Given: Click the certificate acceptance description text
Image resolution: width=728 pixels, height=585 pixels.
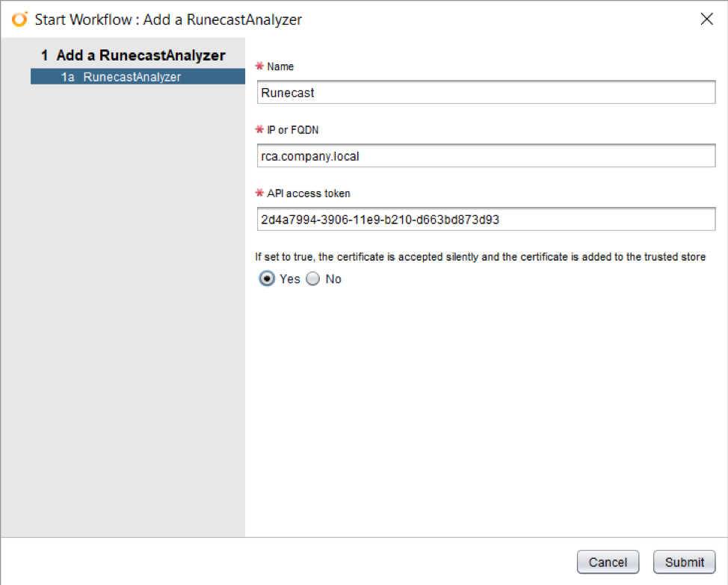Looking at the screenshot, I should (480, 256).
